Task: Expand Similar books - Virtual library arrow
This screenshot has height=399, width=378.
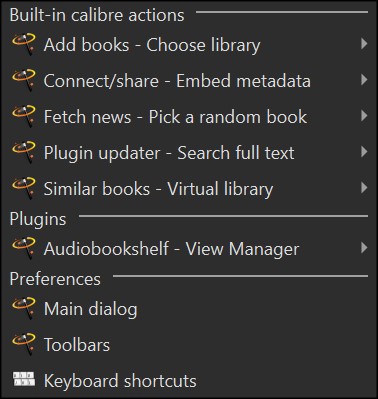Action: [x=364, y=188]
